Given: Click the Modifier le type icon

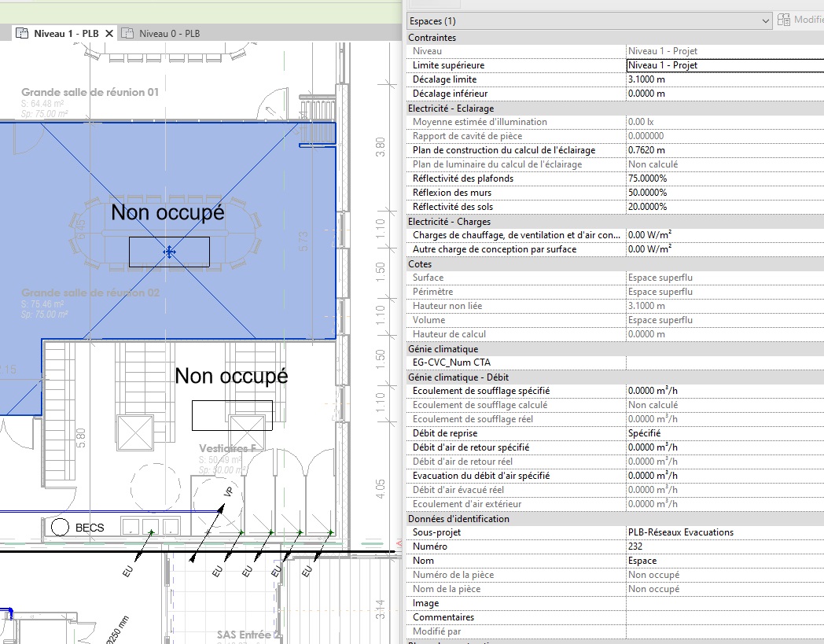Looking at the screenshot, I should coord(782,20).
